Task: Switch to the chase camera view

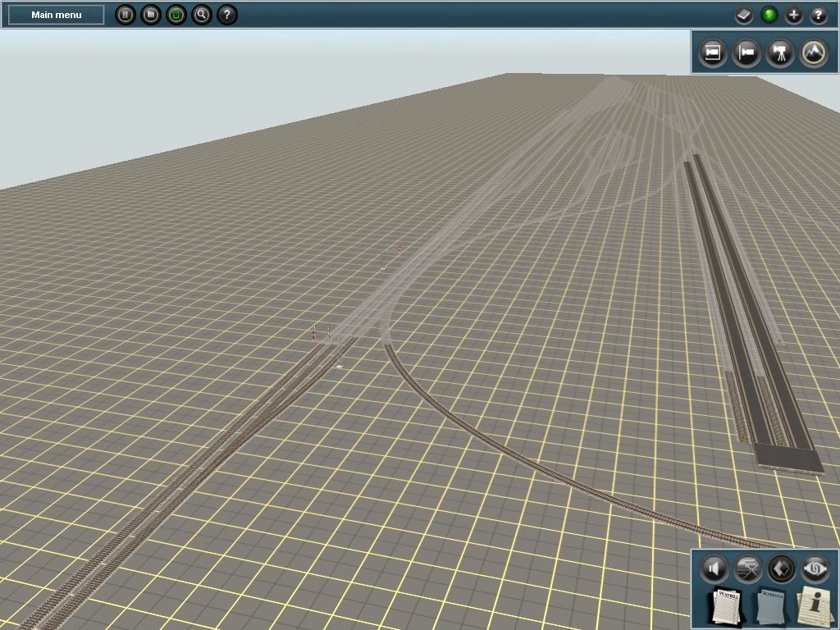Action: tap(746, 52)
